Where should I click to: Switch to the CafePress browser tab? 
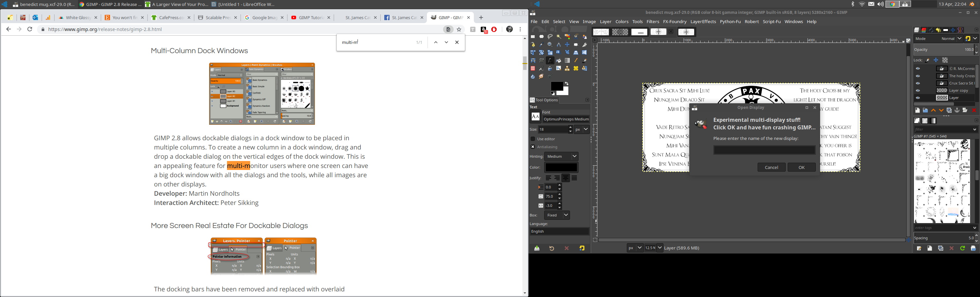click(x=171, y=18)
